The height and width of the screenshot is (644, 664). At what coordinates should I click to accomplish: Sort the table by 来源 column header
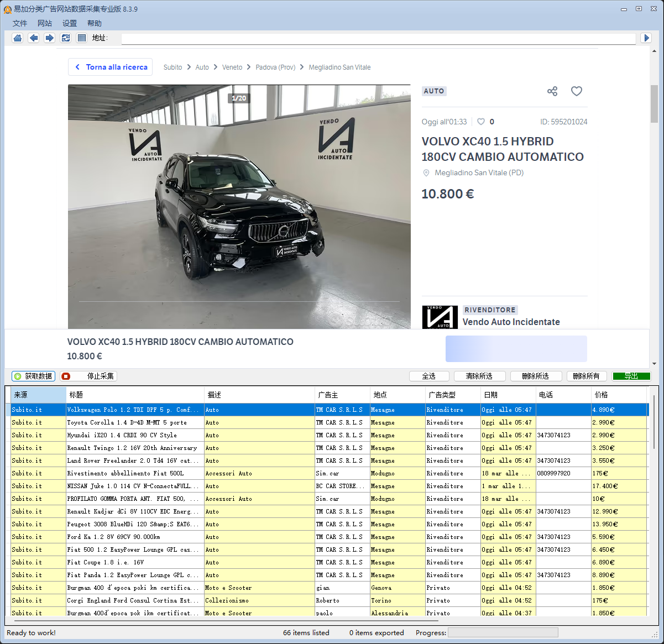click(x=38, y=395)
